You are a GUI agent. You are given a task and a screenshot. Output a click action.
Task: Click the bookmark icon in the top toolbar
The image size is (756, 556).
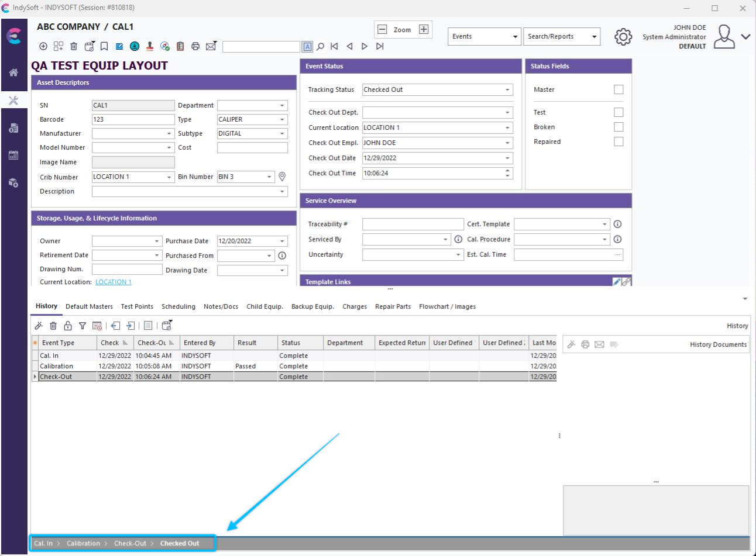104,46
